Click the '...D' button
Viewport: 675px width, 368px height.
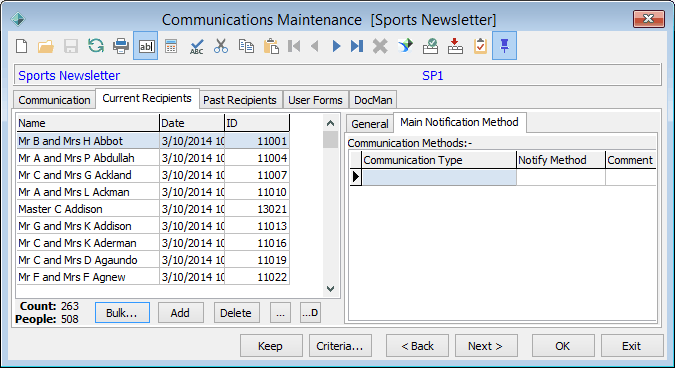coord(310,313)
